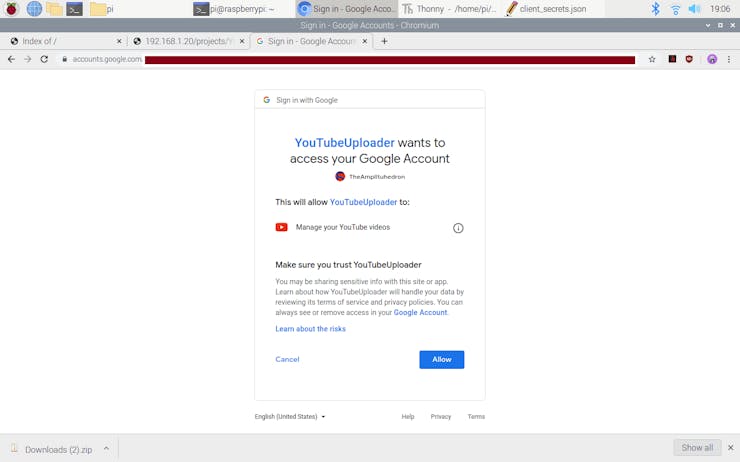The height and width of the screenshot is (462, 740).
Task: Click the 19:06 clock in the panel
Action: (x=720, y=8)
